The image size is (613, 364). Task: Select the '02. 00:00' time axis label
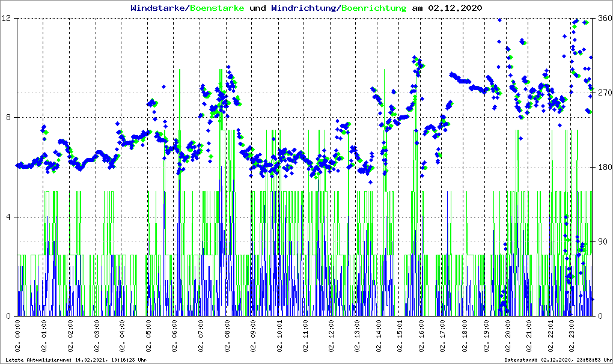tap(18, 338)
